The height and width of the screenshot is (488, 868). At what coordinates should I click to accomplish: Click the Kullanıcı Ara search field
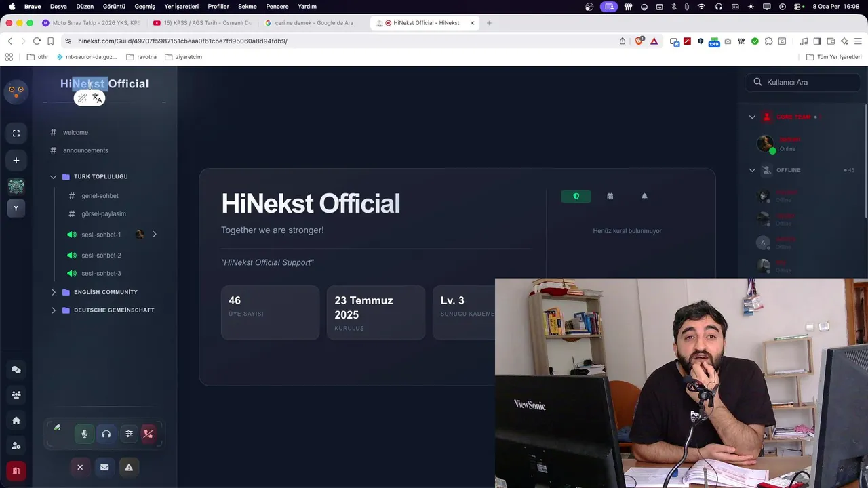click(803, 82)
